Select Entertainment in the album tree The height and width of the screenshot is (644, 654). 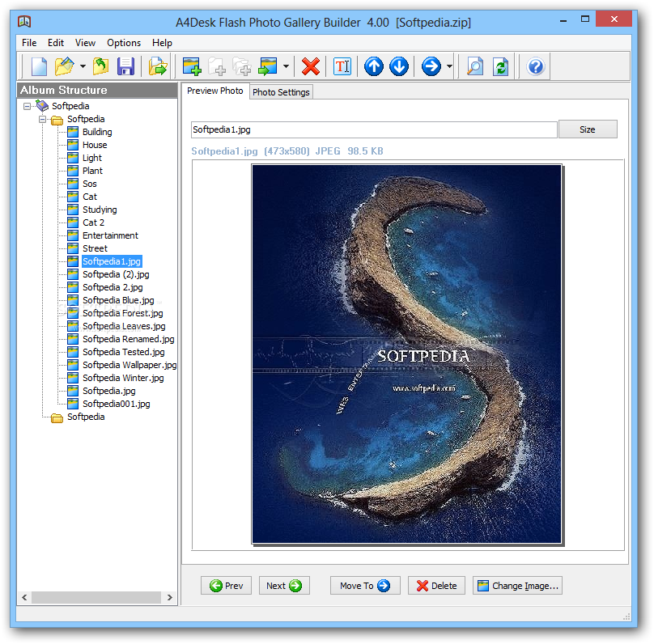point(110,235)
